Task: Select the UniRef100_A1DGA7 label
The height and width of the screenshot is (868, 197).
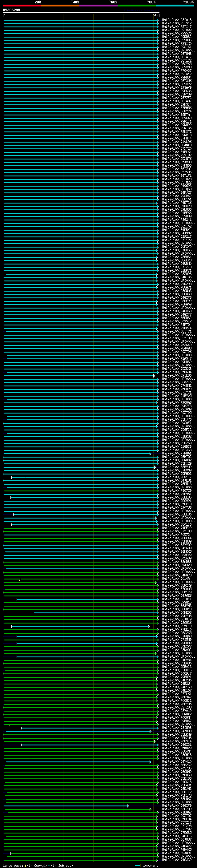Action: (176, 812)
